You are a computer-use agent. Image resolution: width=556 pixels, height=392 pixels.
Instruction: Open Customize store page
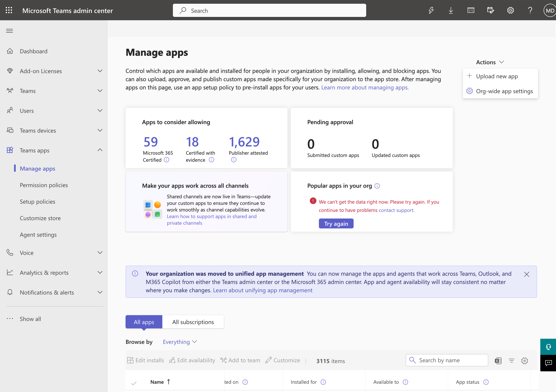[x=40, y=218]
